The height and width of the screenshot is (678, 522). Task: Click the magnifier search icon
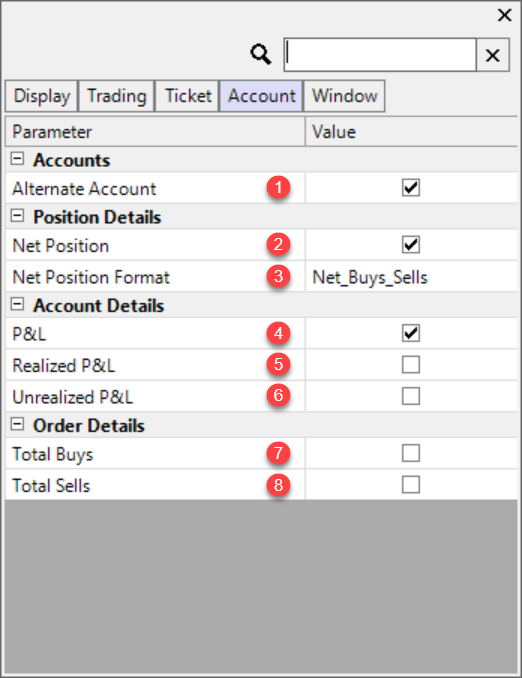[x=261, y=54]
